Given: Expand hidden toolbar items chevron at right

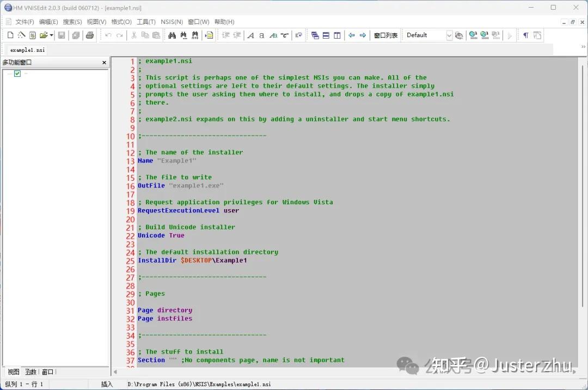Looking at the screenshot, I should coord(583,46).
